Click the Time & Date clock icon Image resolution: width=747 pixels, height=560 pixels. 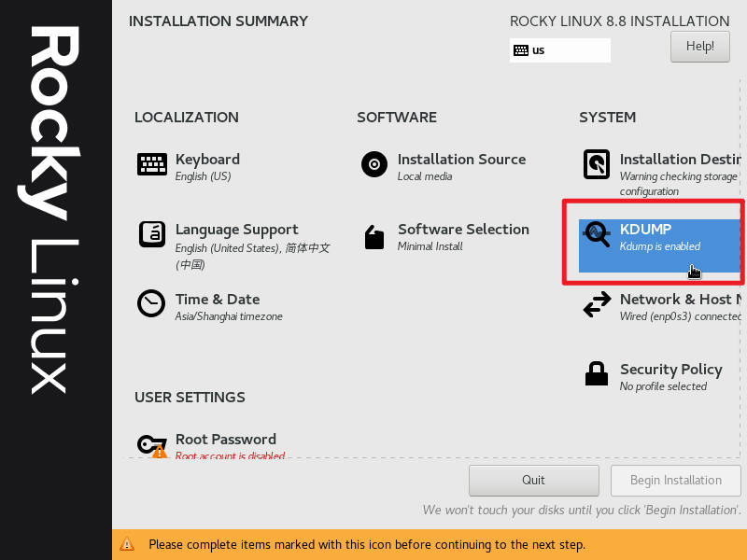pos(151,303)
